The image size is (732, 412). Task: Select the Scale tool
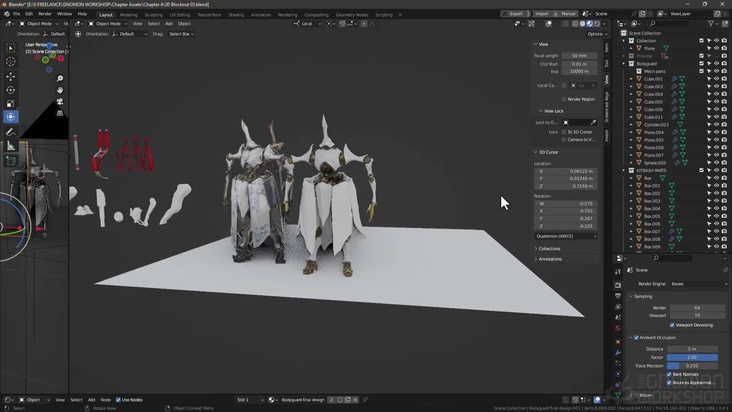tap(10, 104)
